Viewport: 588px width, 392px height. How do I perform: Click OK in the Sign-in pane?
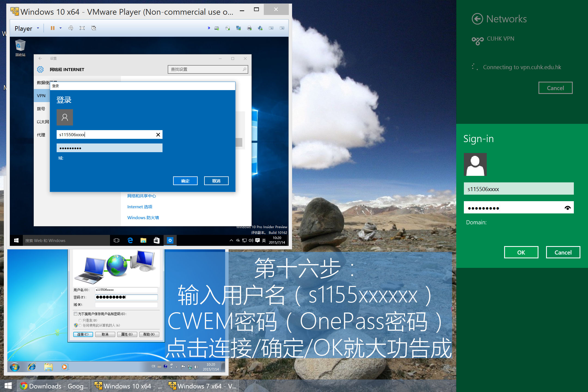tap(521, 252)
